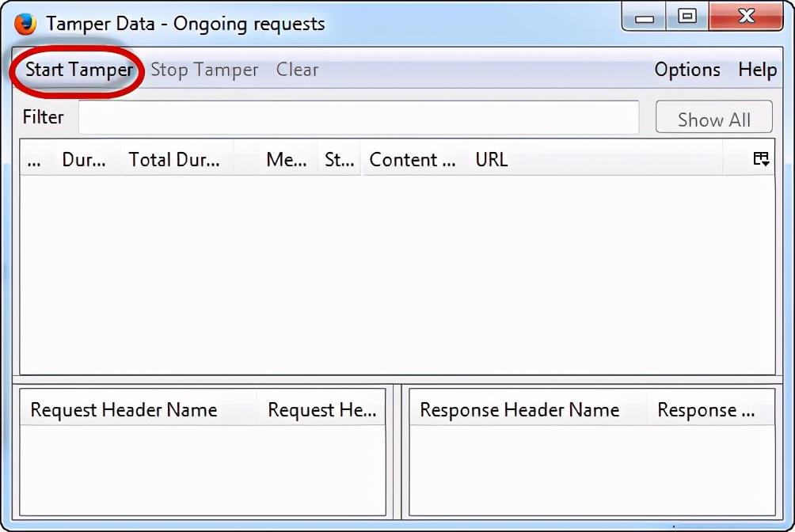Viewport: 795px width, 532px height.
Task: Click the Show All button
Action: coord(714,117)
